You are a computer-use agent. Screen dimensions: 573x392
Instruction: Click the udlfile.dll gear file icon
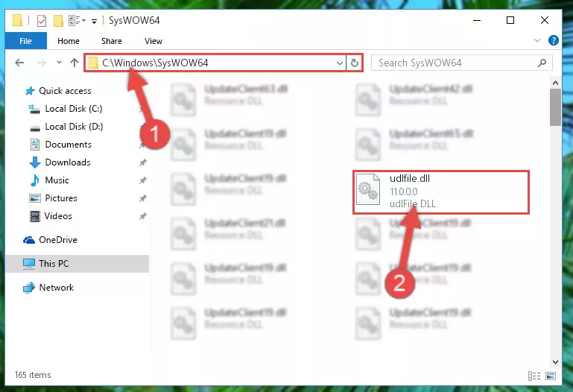[x=368, y=189]
